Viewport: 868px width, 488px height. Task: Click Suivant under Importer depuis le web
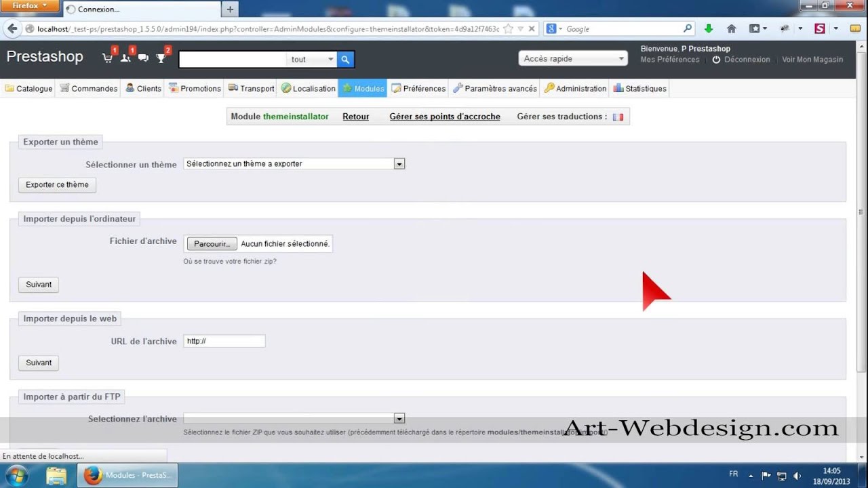pos(39,363)
